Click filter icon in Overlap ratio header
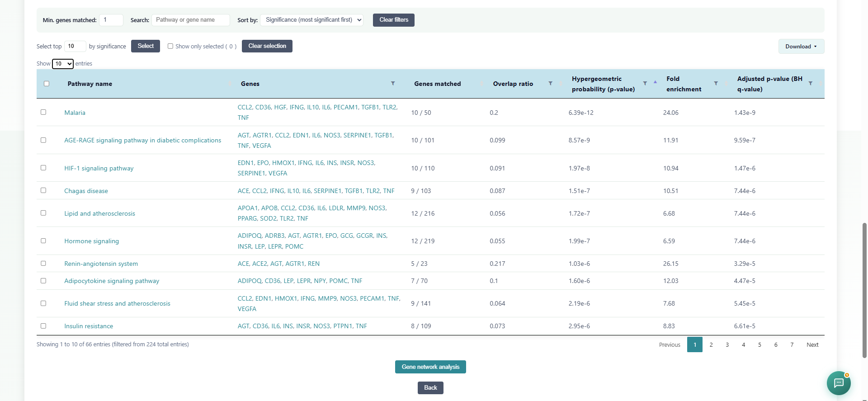The image size is (868, 401). (x=550, y=83)
